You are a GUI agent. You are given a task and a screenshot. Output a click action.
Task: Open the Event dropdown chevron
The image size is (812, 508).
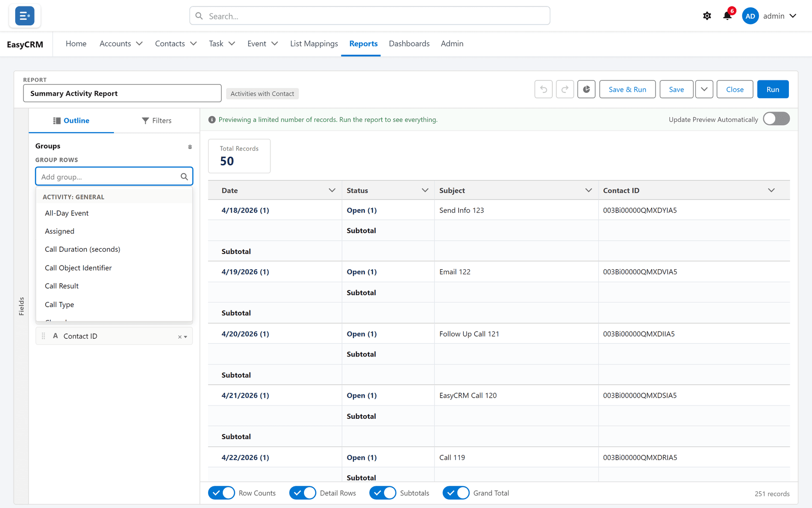coord(275,43)
